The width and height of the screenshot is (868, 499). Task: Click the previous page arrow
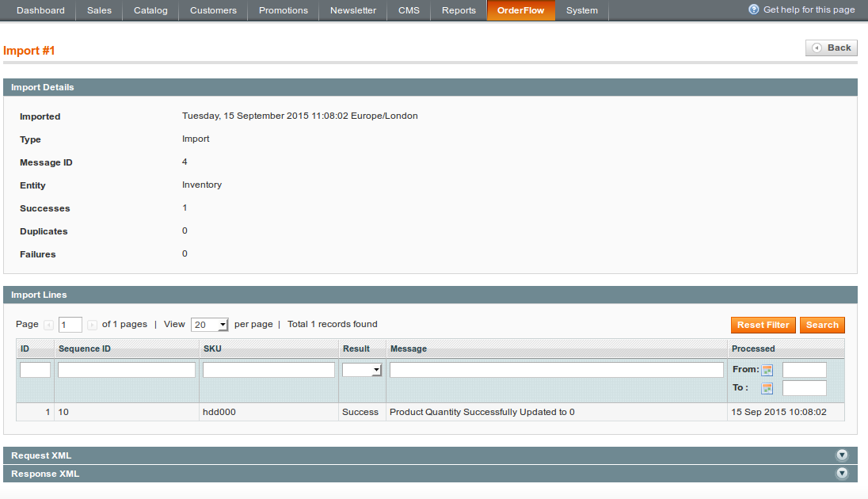[x=48, y=325]
